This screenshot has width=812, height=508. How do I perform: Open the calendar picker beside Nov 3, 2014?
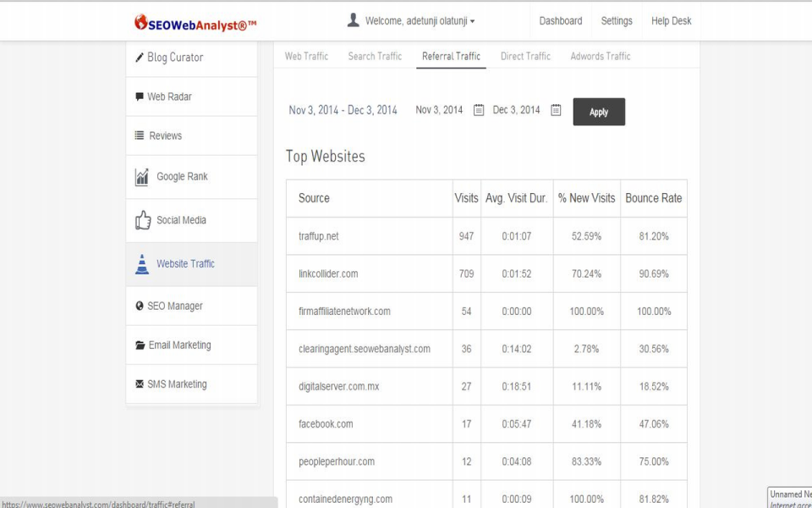click(478, 109)
